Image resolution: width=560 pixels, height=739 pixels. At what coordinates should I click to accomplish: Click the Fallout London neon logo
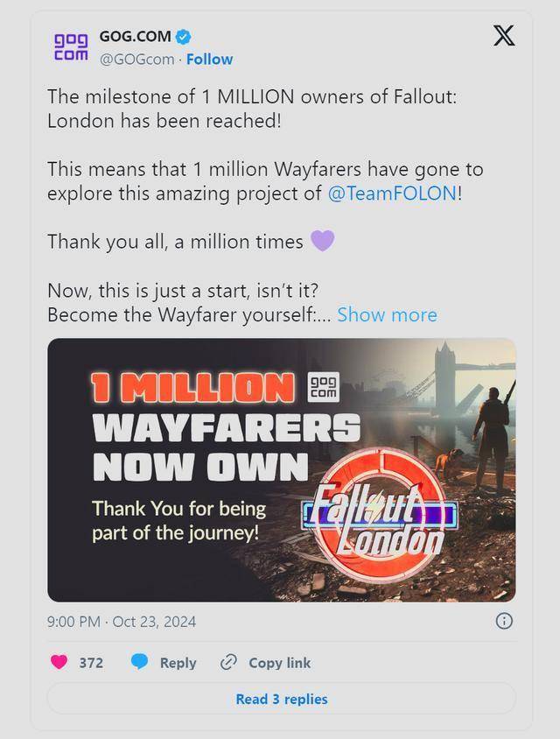380,515
